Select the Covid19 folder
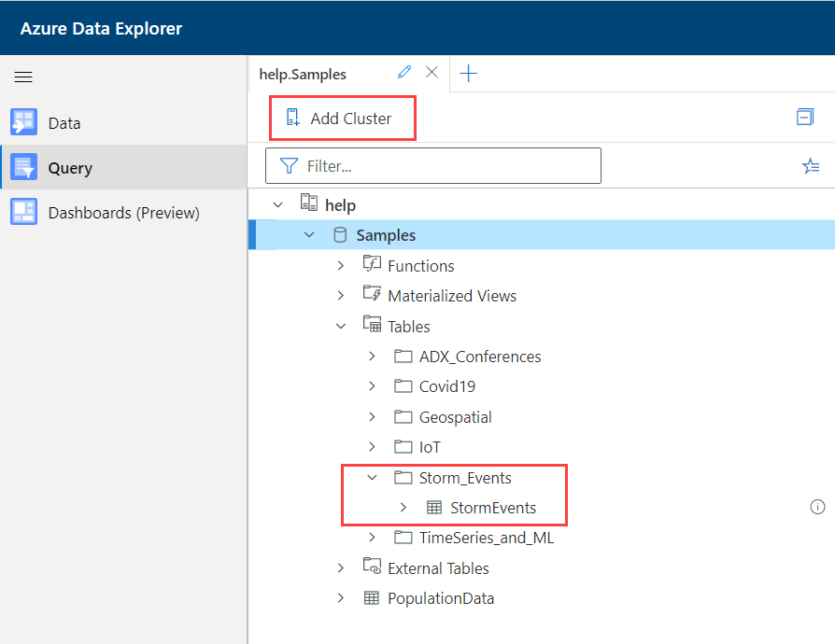Screen dimensions: 835x644 tap(447, 386)
